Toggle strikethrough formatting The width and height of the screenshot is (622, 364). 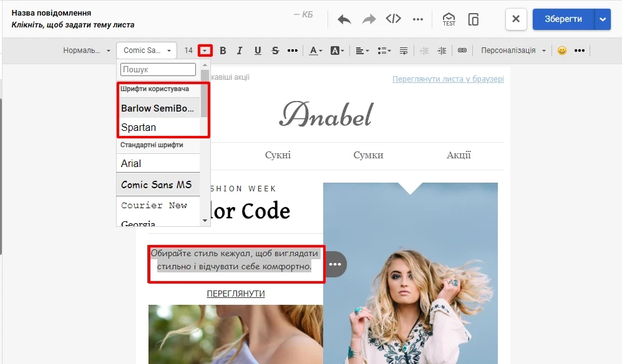tap(275, 50)
